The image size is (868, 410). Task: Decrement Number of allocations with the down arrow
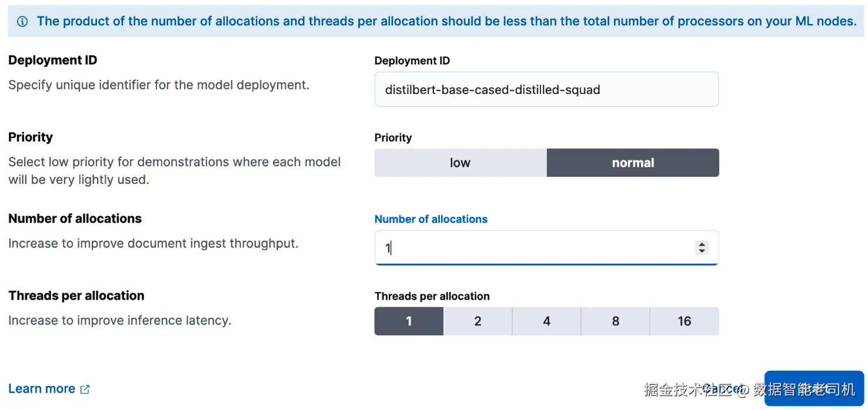pos(701,251)
